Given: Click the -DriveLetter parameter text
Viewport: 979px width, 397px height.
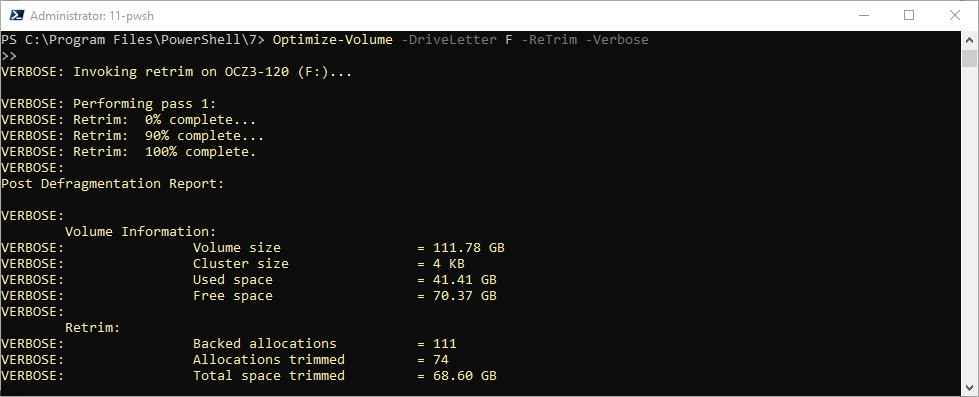Looking at the screenshot, I should (x=449, y=40).
